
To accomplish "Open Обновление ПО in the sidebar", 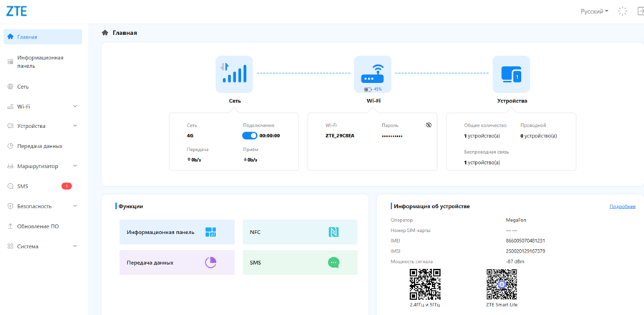I will coord(38,226).
